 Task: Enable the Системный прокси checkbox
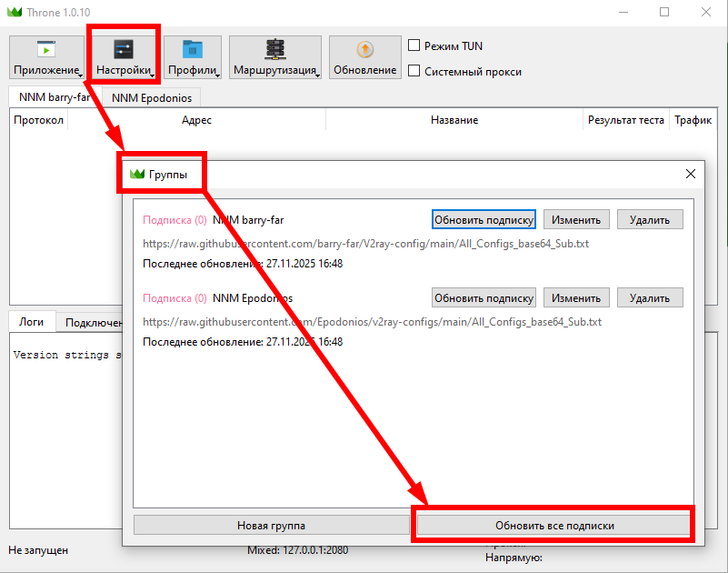[x=414, y=71]
